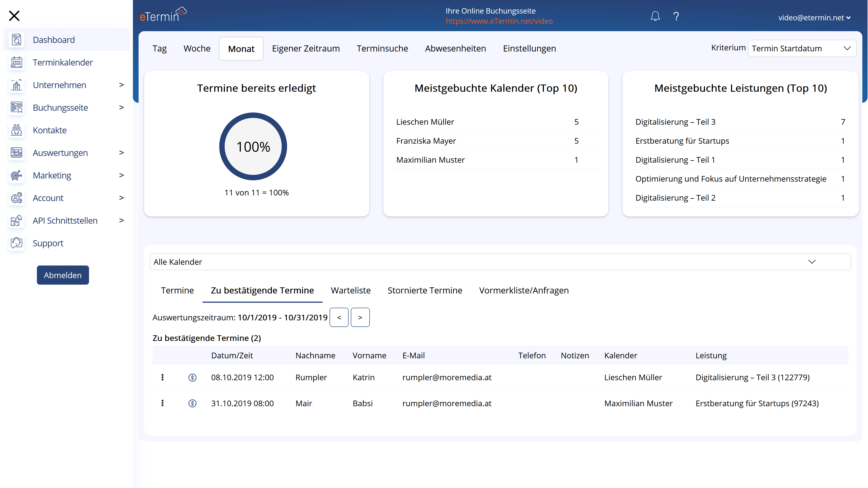Expand the Account submenu arrow

(x=121, y=198)
